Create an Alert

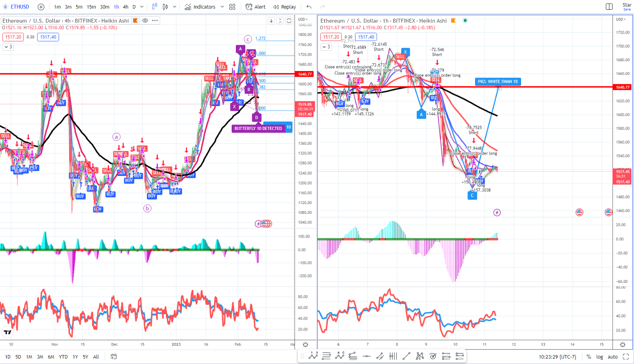[x=255, y=7]
